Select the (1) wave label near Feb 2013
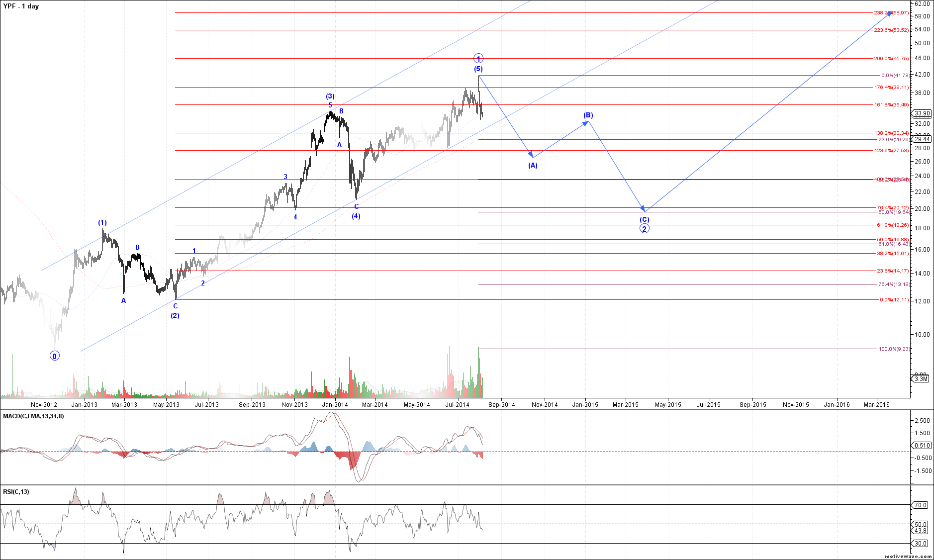The image size is (934, 560). pyautogui.click(x=102, y=222)
